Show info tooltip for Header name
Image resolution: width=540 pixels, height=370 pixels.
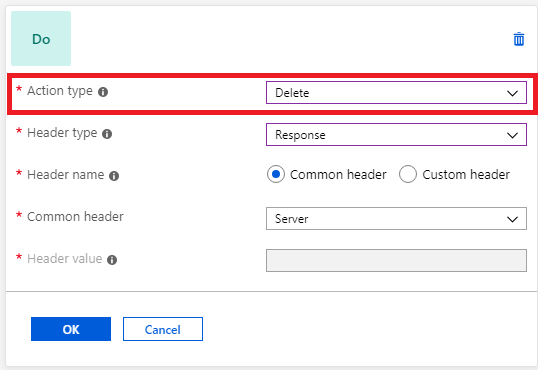[x=114, y=176]
